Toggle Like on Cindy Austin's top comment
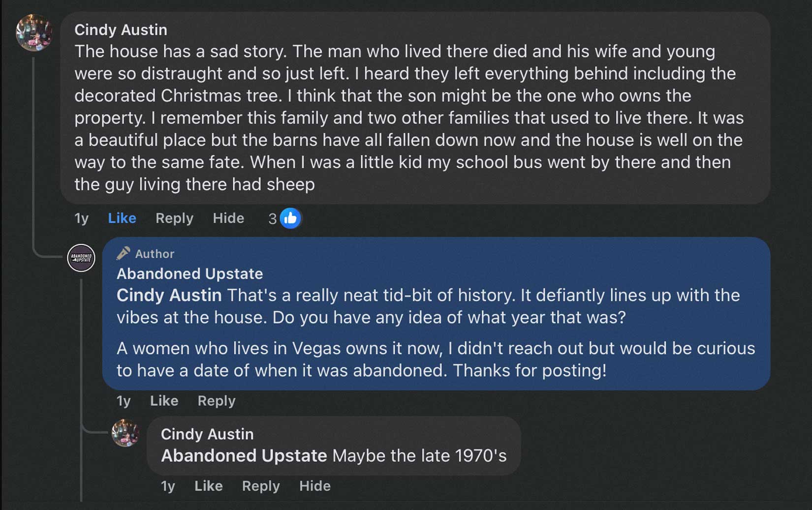Viewport: 812px width, 510px height. pyautogui.click(x=122, y=218)
